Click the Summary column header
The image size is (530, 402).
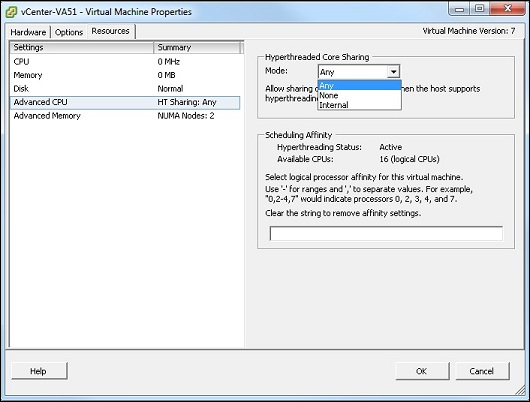point(197,47)
